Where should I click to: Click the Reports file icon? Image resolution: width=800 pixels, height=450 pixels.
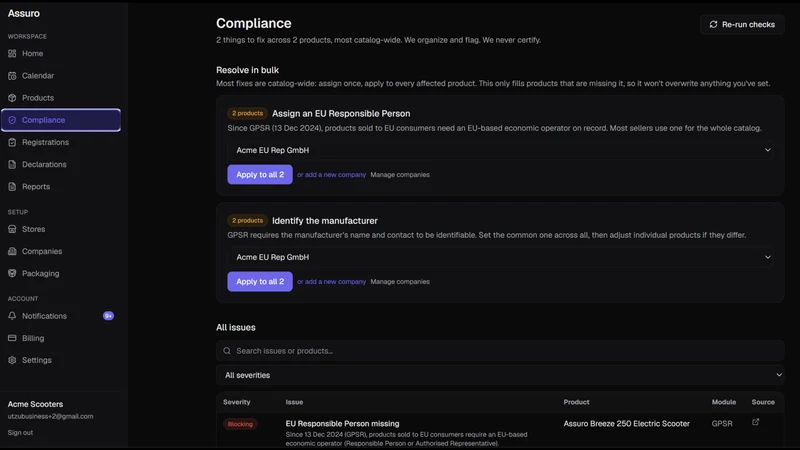12,187
